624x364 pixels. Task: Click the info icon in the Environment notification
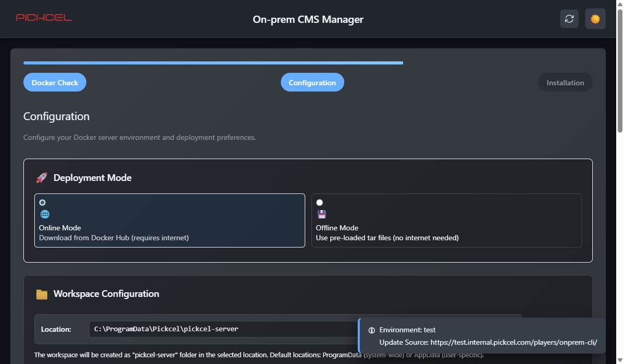(x=372, y=330)
